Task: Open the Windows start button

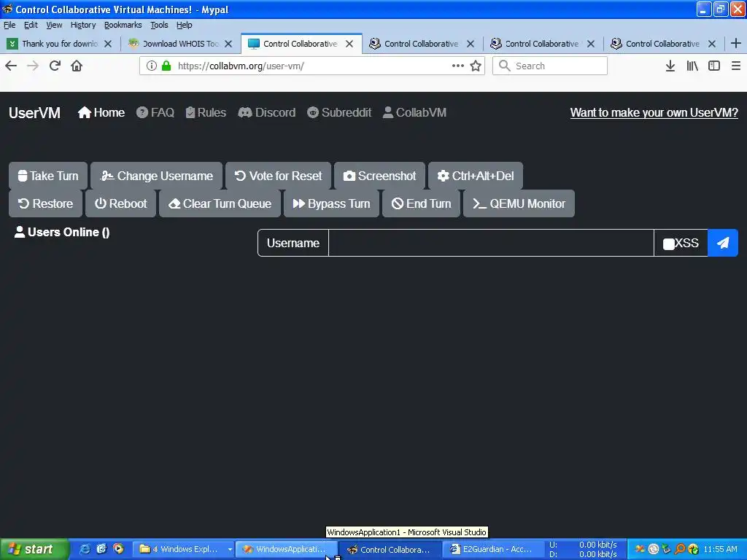Action: (x=34, y=549)
